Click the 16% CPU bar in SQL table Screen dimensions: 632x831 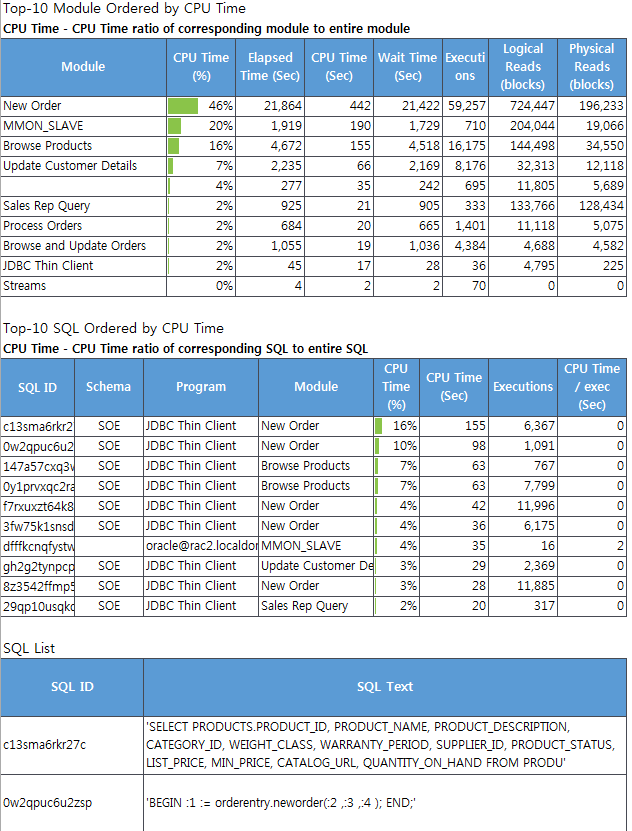coord(378,426)
